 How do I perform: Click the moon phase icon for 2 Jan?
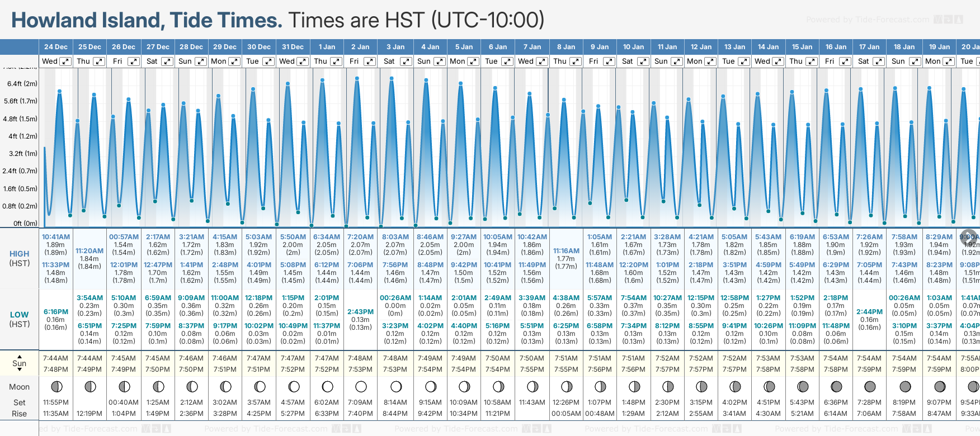[361, 386]
